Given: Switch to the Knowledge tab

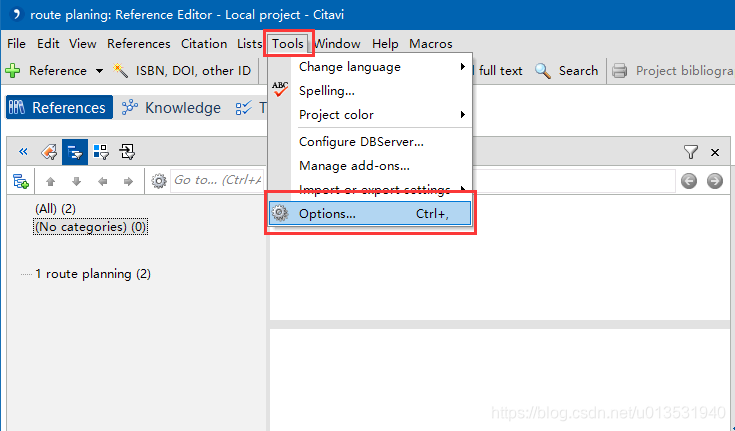Looking at the screenshot, I should click(x=171, y=107).
